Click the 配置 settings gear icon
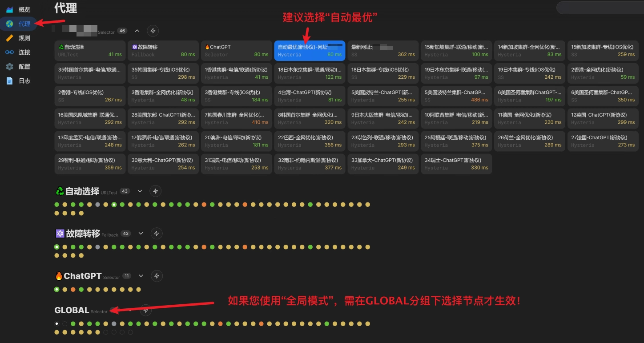 pyautogui.click(x=9, y=67)
